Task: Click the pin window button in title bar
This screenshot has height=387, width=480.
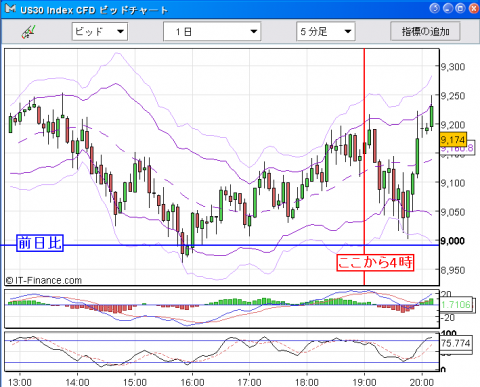Action: tap(435, 8)
